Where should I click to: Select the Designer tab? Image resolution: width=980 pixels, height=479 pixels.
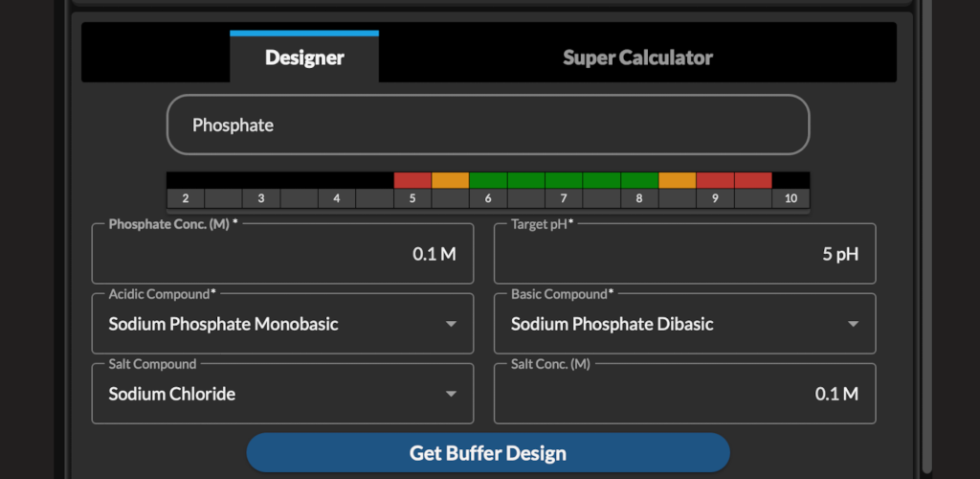pyautogui.click(x=304, y=57)
